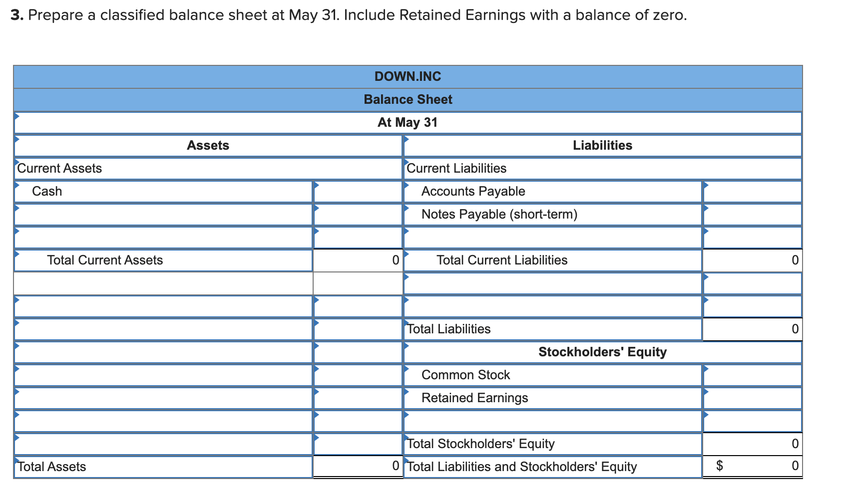Click the Total Current Assets value cell
The width and height of the screenshot is (848, 504).
(358, 260)
